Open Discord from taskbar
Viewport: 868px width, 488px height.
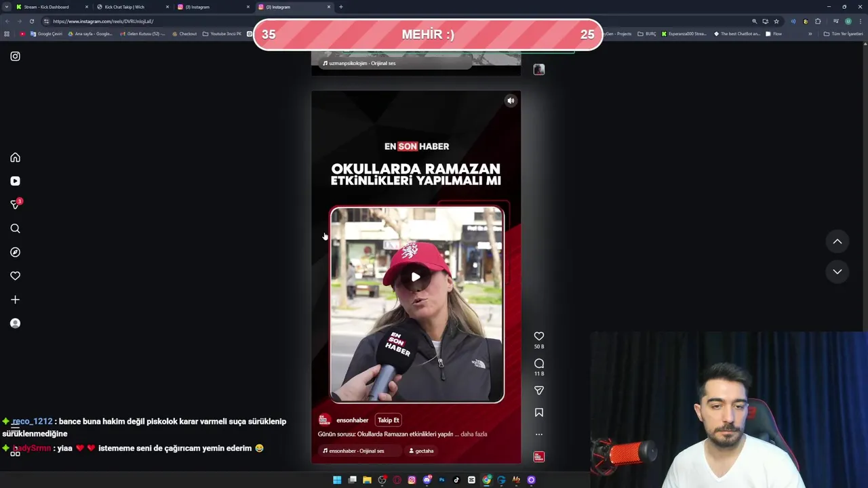point(427,480)
